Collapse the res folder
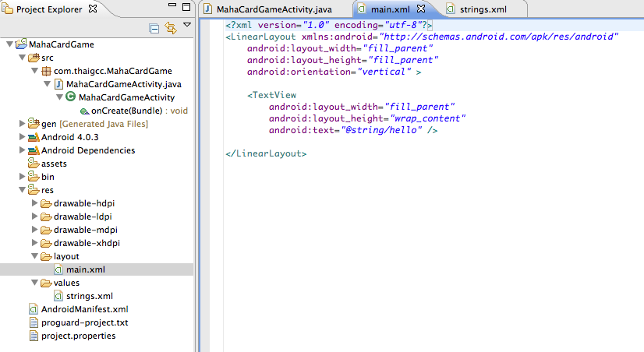The height and width of the screenshot is (352, 644). [22, 189]
